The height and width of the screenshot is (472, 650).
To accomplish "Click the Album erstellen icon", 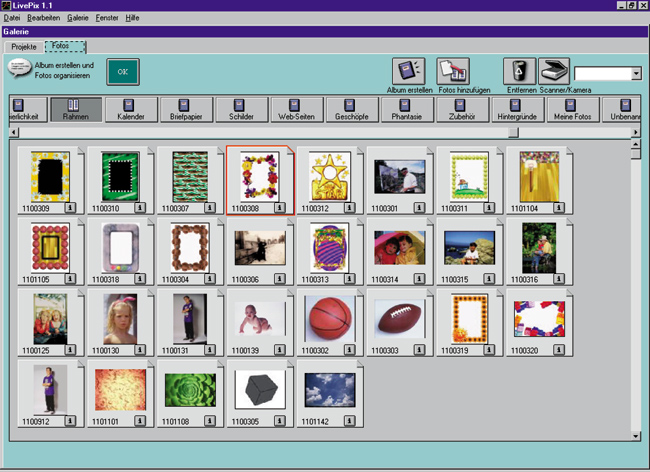I will click(x=408, y=71).
